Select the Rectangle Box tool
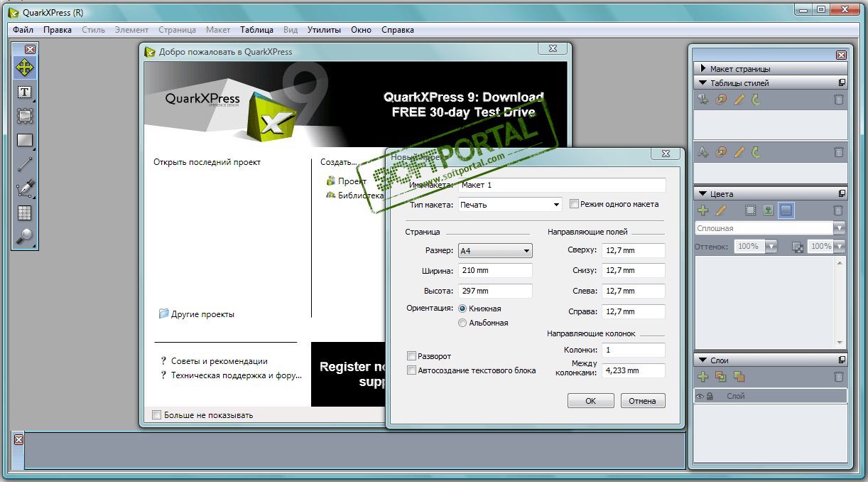Screen dimensions: 868x482 coord(25,140)
